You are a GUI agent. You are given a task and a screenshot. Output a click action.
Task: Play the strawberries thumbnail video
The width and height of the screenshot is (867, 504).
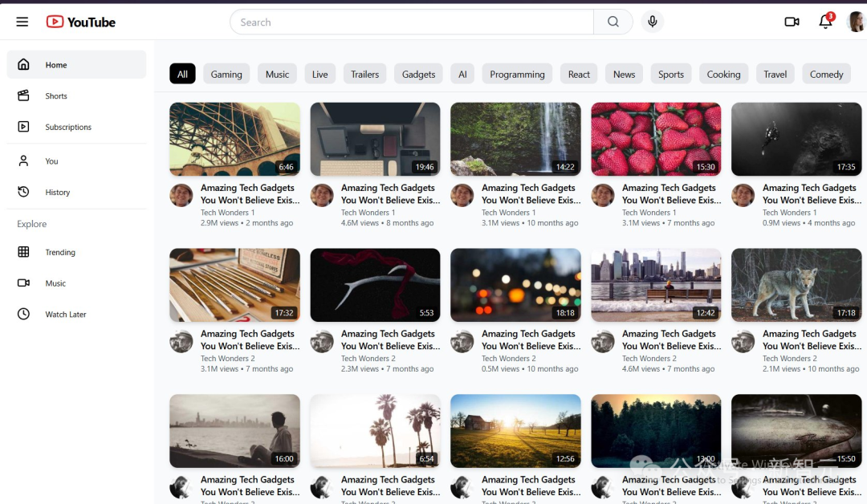pos(656,139)
